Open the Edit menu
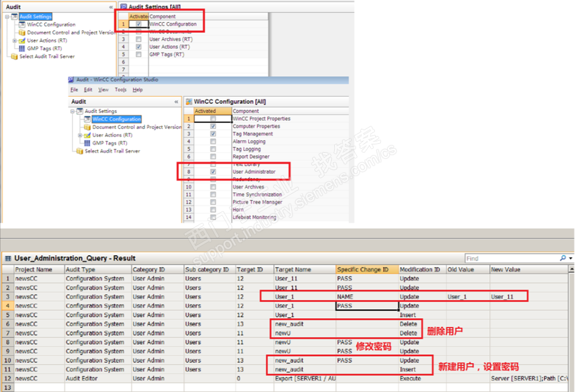577x392 pixels. [88, 89]
